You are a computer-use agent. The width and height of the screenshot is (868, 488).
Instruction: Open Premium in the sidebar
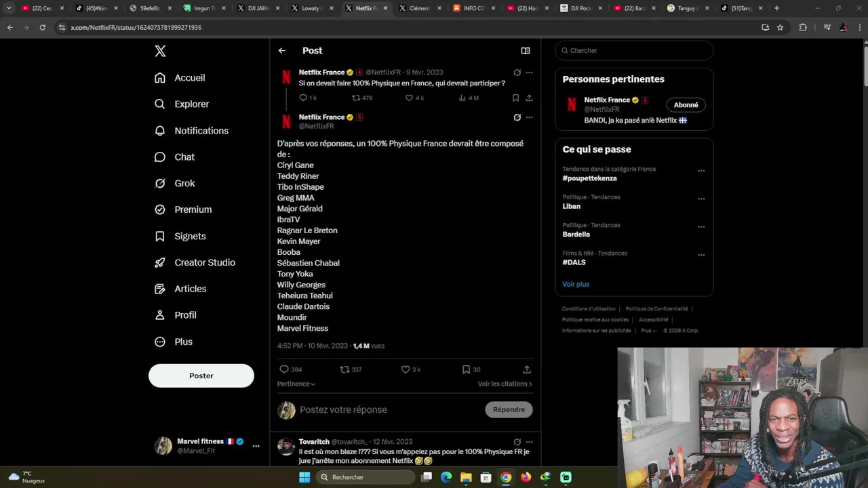click(x=183, y=209)
